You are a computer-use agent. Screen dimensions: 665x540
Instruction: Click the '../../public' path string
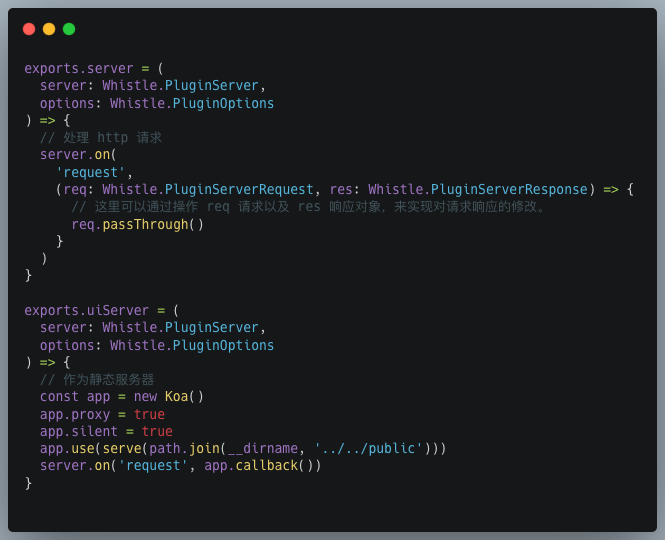367,449
